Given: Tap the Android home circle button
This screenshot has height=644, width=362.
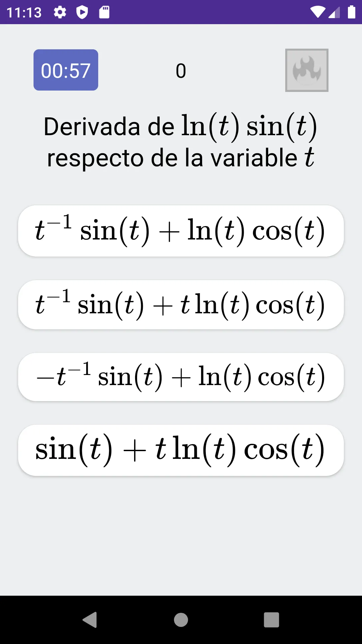Looking at the screenshot, I should [181, 620].
